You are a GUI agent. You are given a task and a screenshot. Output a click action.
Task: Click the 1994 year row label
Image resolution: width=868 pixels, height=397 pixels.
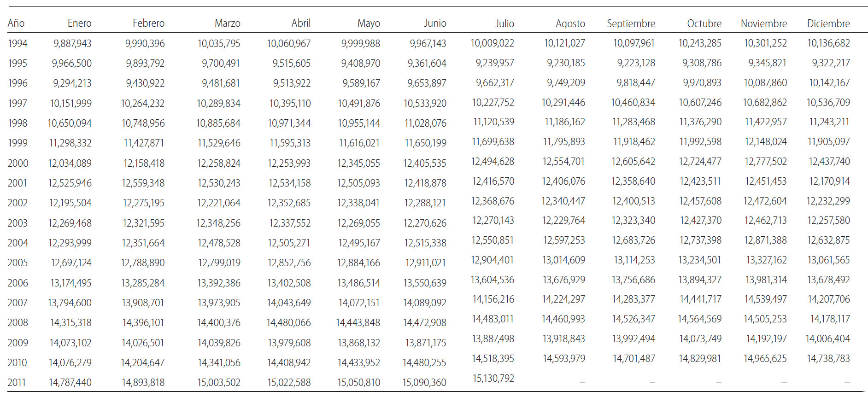pos(18,43)
